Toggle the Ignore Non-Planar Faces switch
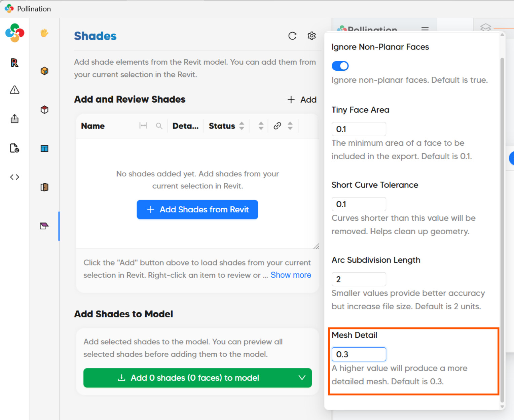Viewport: 514px width, 420px height. click(x=340, y=66)
